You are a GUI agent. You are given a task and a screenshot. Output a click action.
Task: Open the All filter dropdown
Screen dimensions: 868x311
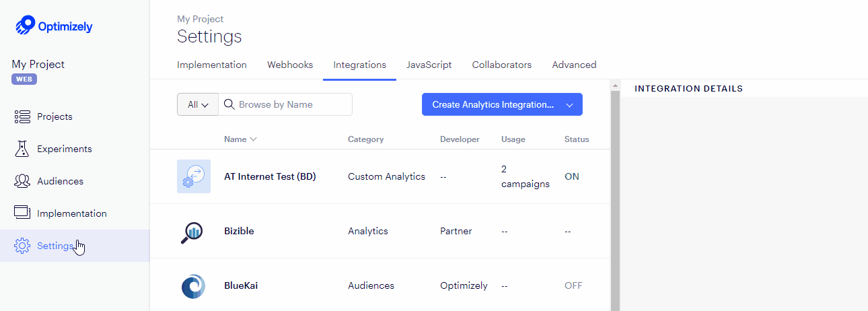tap(198, 104)
